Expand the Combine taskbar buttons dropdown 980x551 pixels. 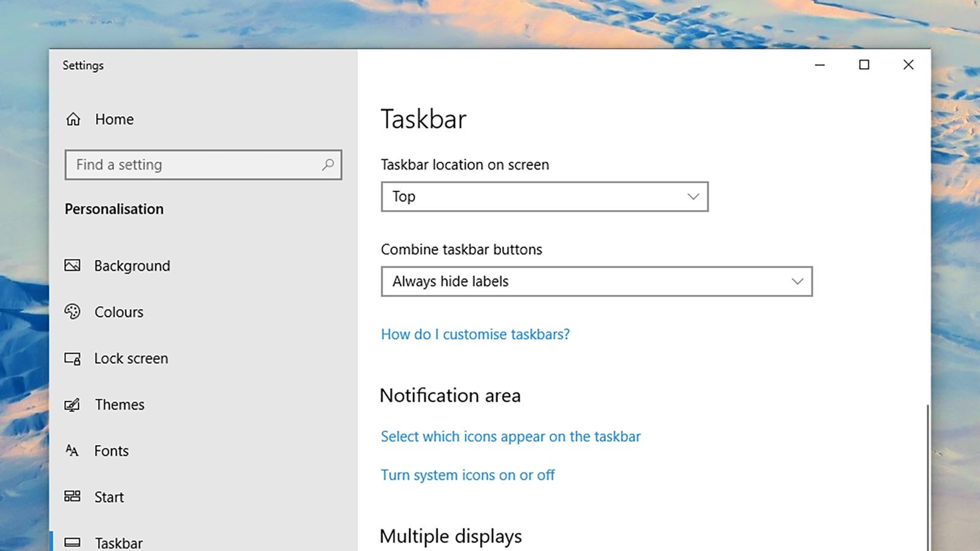[596, 282]
